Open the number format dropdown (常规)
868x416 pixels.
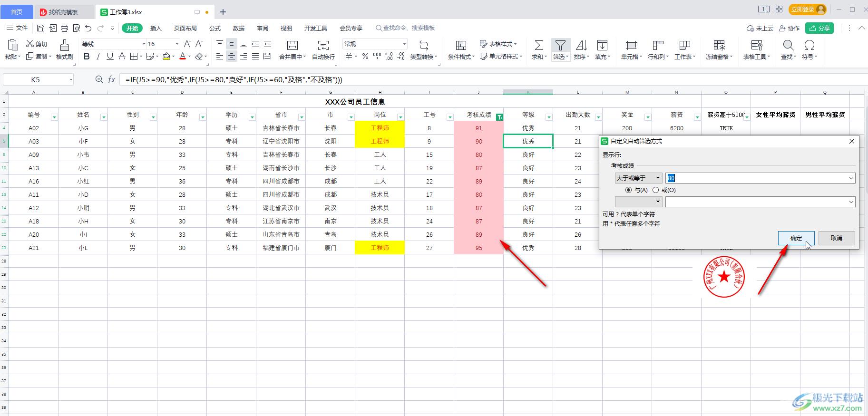pyautogui.click(x=404, y=44)
